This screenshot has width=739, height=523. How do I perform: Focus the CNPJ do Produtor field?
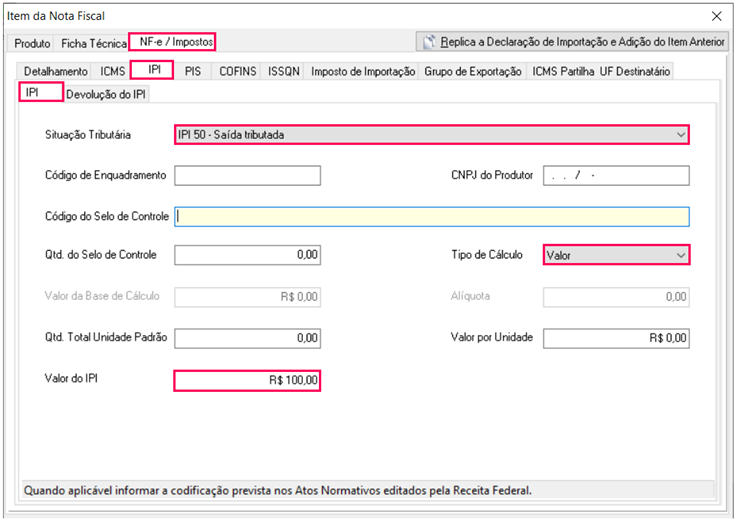click(x=616, y=176)
